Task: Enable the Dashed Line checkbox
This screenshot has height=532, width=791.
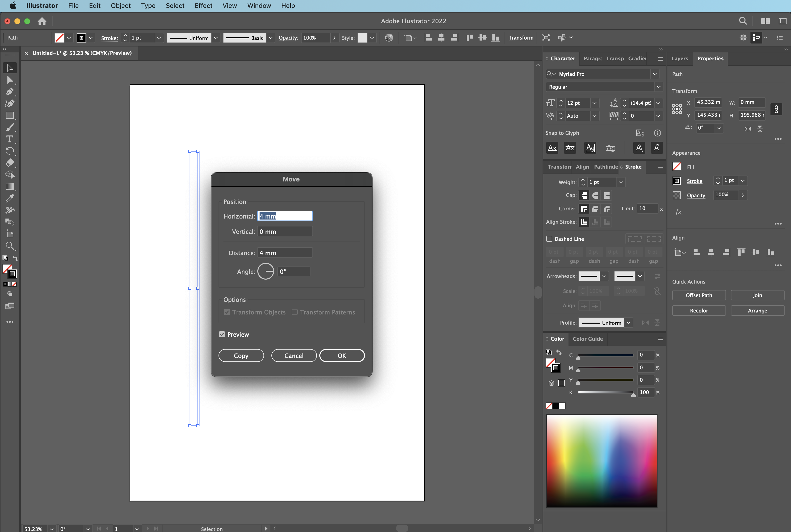Action: pyautogui.click(x=549, y=239)
